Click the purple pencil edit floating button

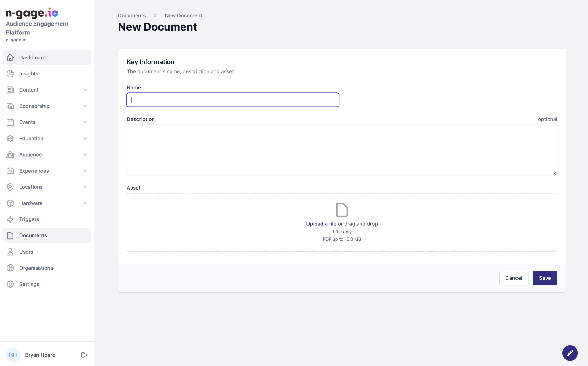(x=570, y=353)
